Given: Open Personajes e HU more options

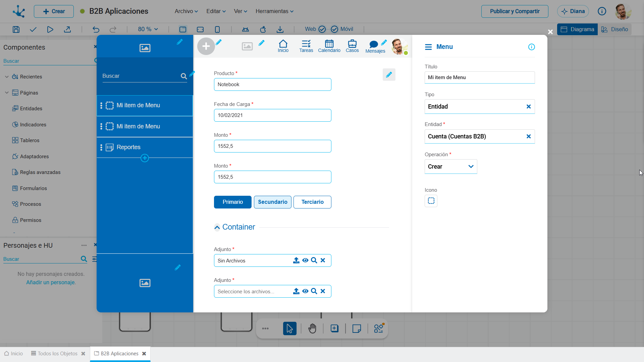Looking at the screenshot, I should point(84,245).
